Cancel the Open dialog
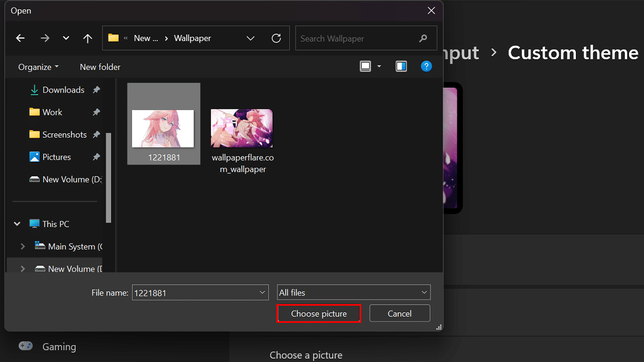The height and width of the screenshot is (362, 644). [x=400, y=314]
